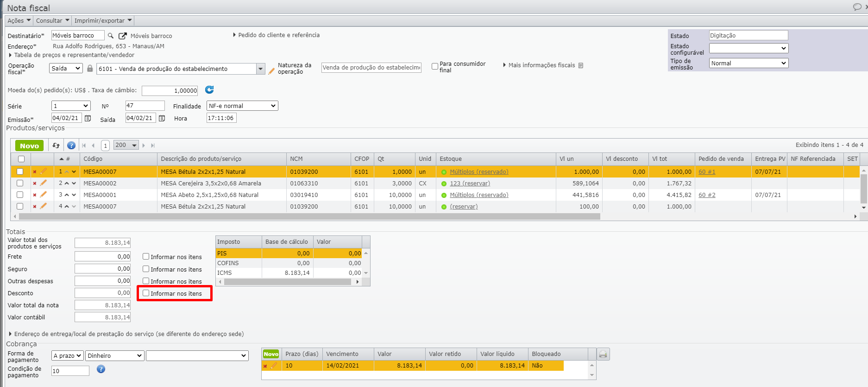Viewport: 868px width, 387px height.
Task: Click the exchange rate refresh icon
Action: point(209,90)
